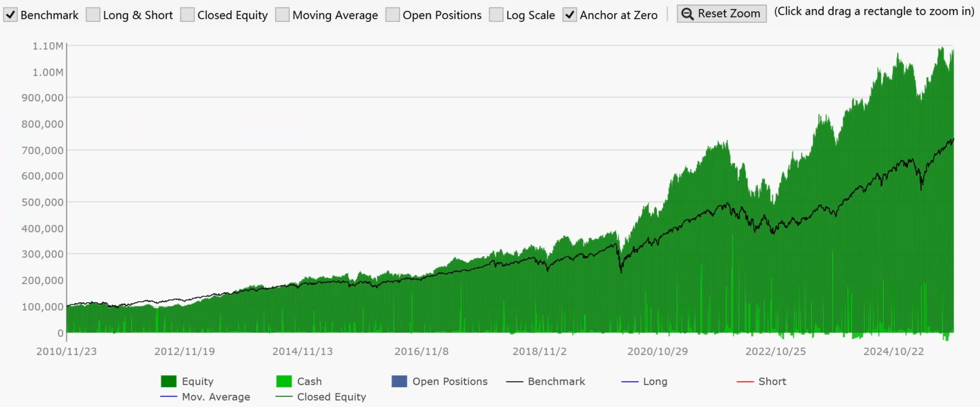Click the bright green Cash legend swatch
The image size is (980, 407).
tap(284, 381)
